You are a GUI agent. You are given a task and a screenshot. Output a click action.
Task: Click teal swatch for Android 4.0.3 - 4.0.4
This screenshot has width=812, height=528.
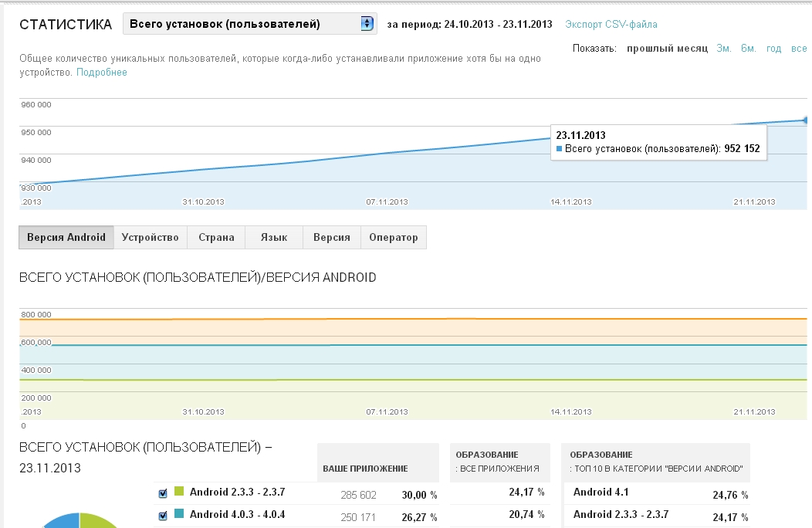point(179,513)
